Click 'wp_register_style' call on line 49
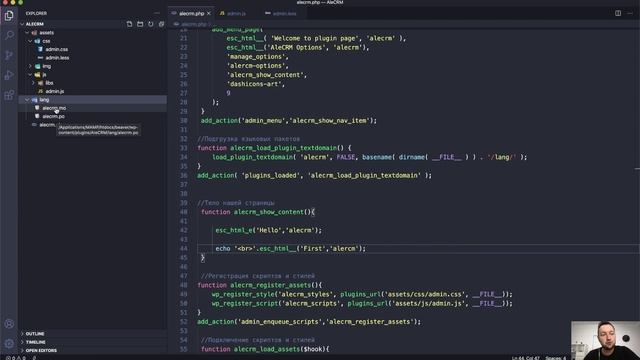640x360 pixels. 243,294
